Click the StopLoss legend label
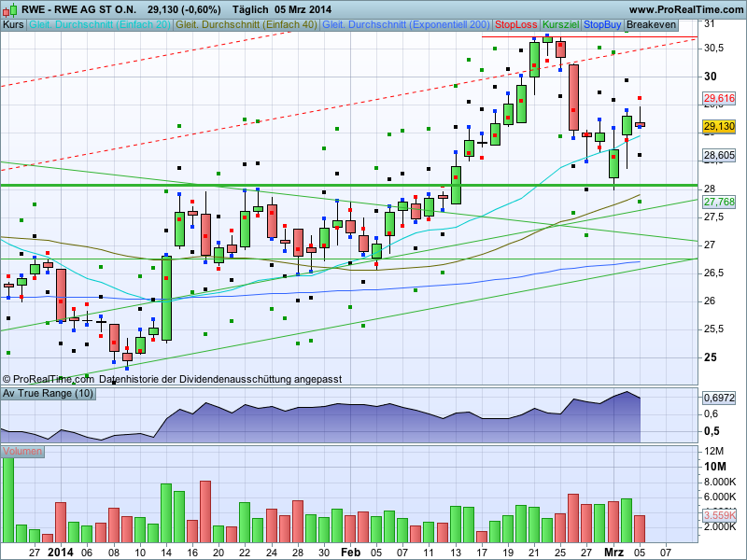747x560 pixels. (516, 25)
